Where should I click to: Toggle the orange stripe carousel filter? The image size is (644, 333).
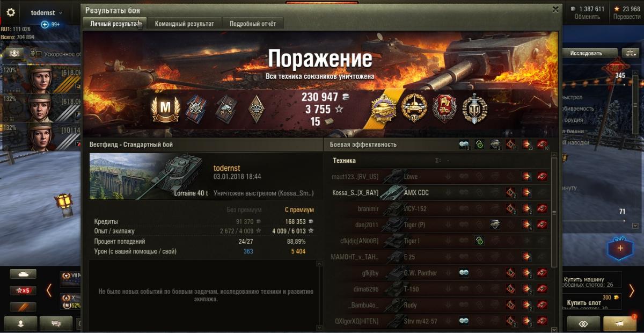click(x=23, y=307)
